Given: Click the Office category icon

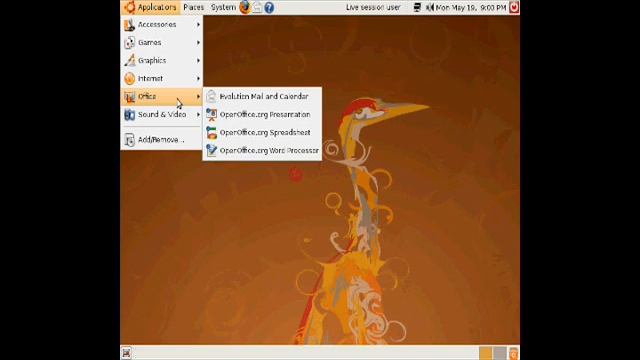Looking at the screenshot, I should click(129, 97).
